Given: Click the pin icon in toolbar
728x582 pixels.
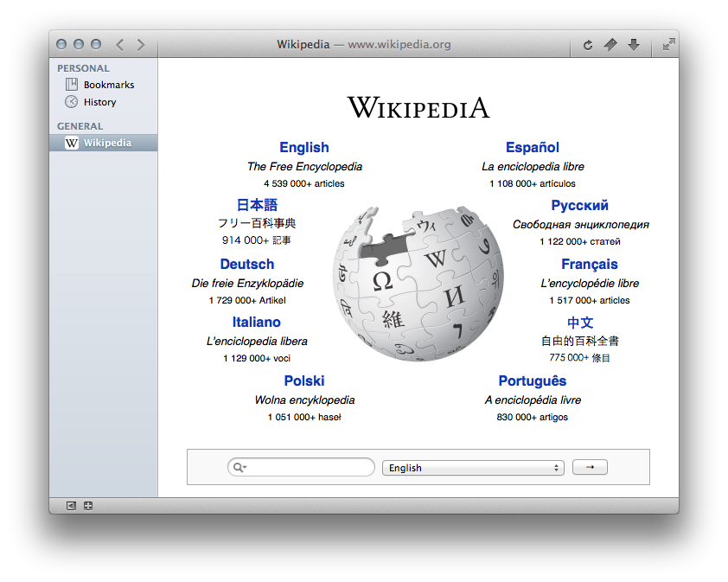Looking at the screenshot, I should click(x=610, y=45).
